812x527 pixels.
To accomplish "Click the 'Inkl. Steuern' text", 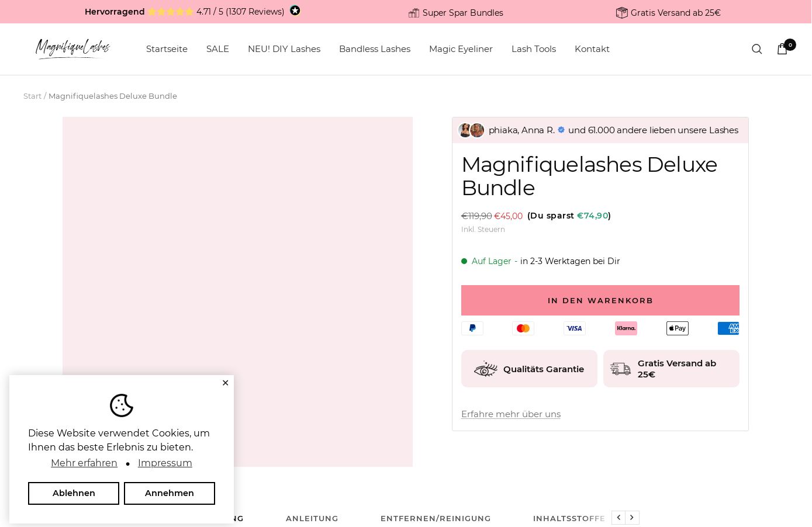I will tap(483, 230).
